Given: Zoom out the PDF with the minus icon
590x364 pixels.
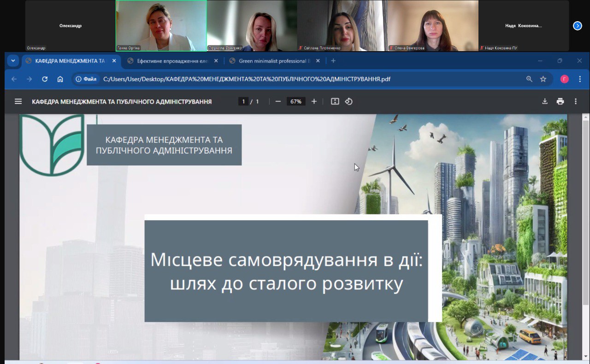Looking at the screenshot, I should pos(278,101).
